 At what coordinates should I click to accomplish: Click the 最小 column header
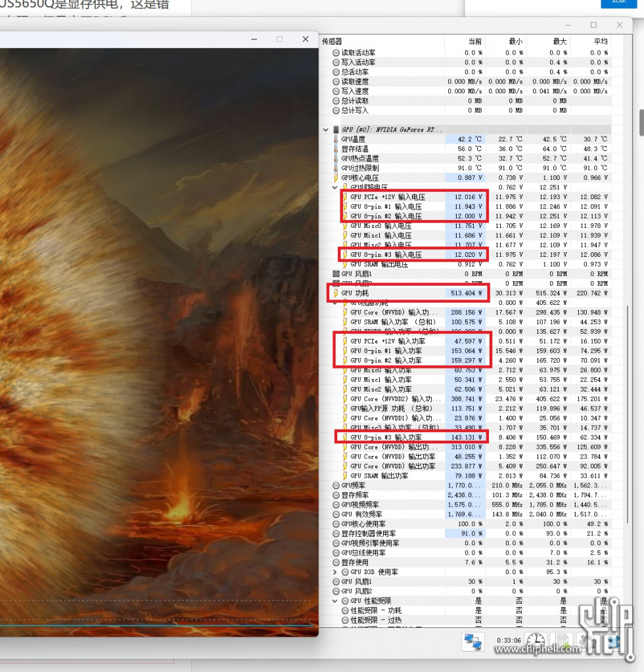(515, 41)
